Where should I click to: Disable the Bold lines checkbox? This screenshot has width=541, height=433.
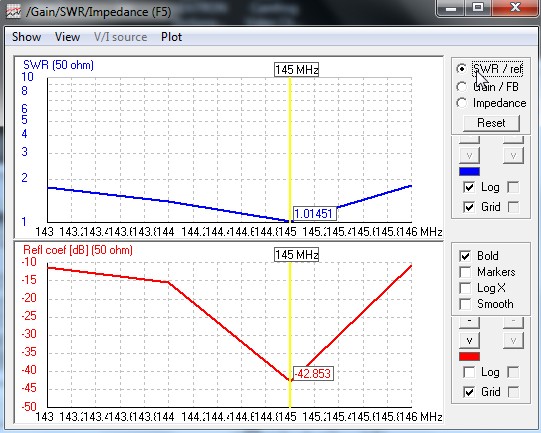click(x=465, y=256)
